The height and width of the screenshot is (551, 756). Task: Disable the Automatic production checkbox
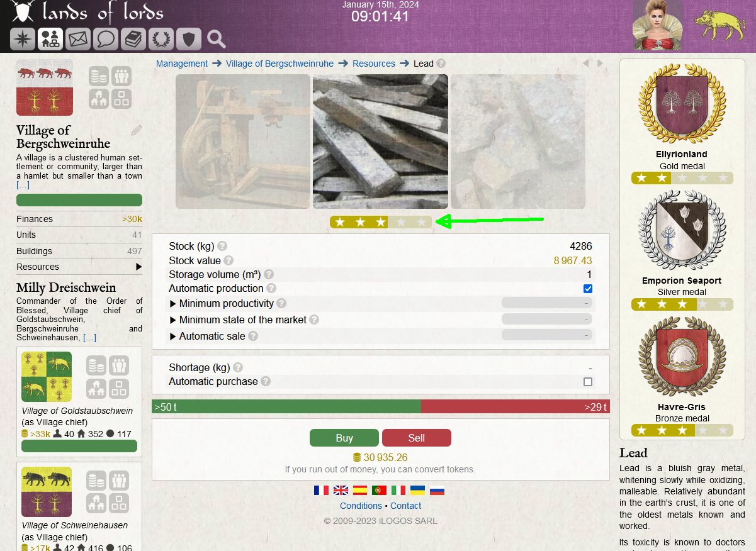588,289
